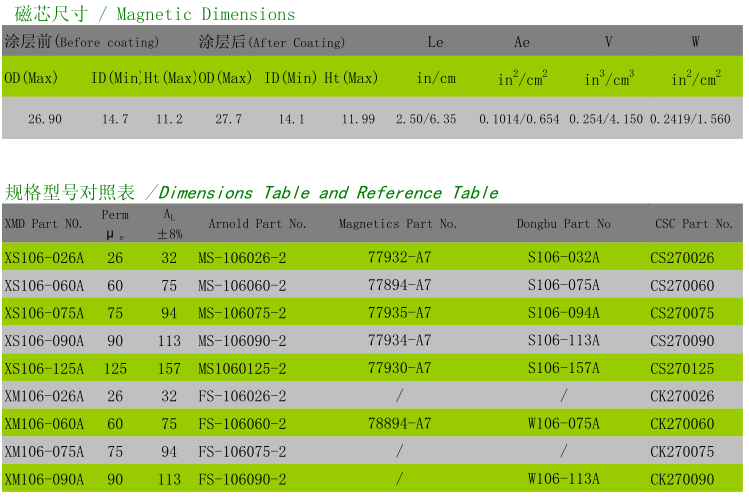Viewport: 749px width, 497px height.
Task: Click Magnetics part 77894-A7
Action: (399, 285)
